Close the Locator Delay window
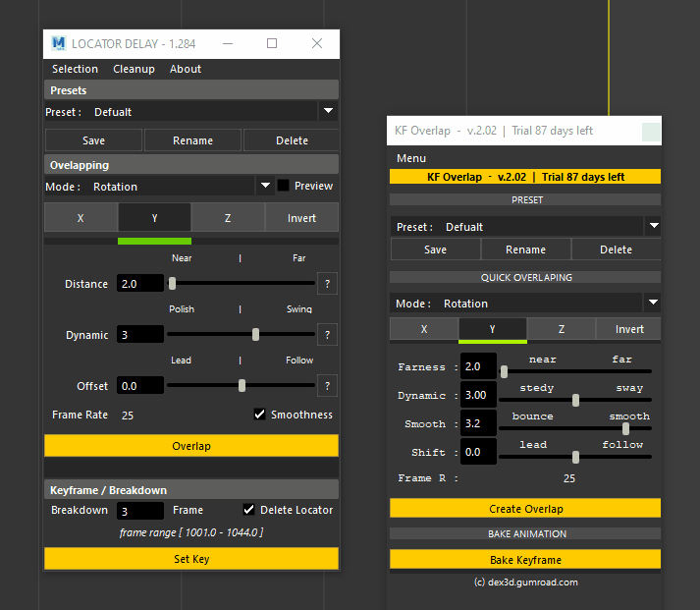 (x=317, y=43)
